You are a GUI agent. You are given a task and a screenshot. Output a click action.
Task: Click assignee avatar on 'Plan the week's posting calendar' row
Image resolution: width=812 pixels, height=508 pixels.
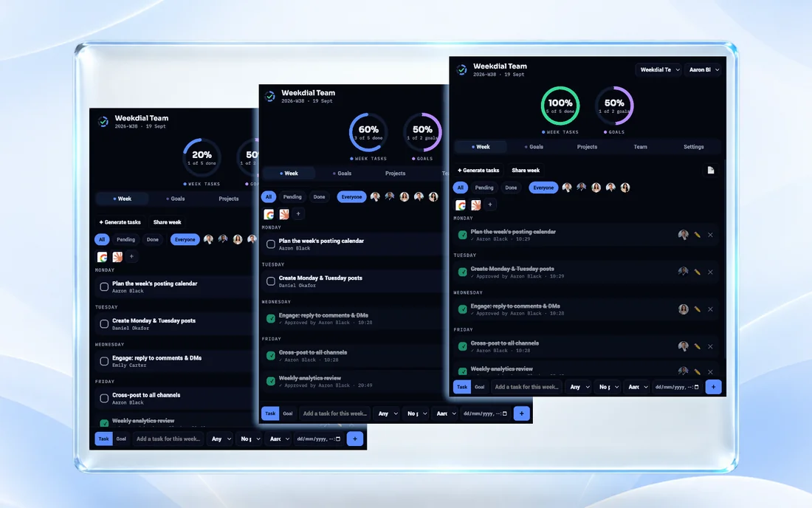[x=684, y=235]
